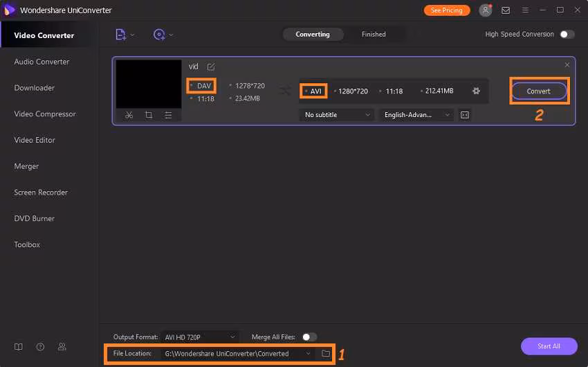This screenshot has width=588, height=367.
Task: Open the No subtitle dropdown
Action: coord(337,115)
